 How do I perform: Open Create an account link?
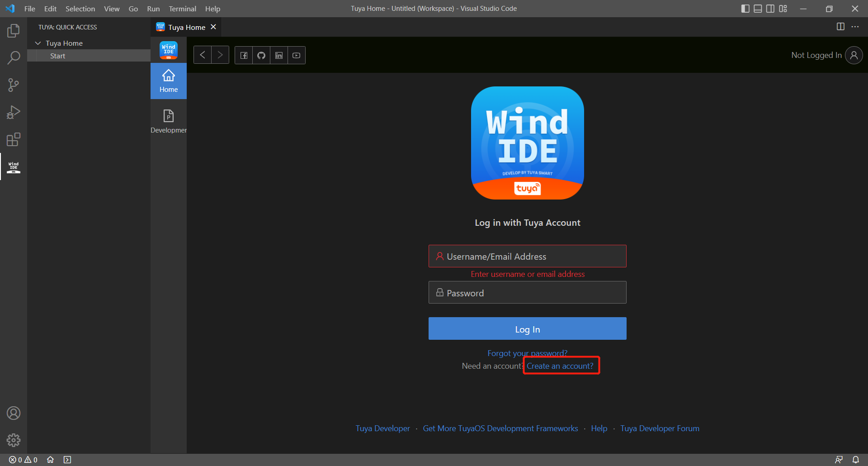(560, 366)
